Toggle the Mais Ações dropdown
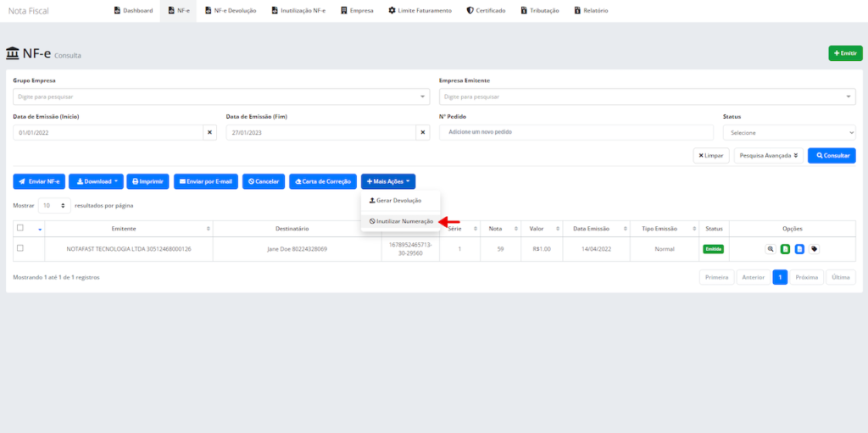This screenshot has width=868, height=433. click(388, 181)
